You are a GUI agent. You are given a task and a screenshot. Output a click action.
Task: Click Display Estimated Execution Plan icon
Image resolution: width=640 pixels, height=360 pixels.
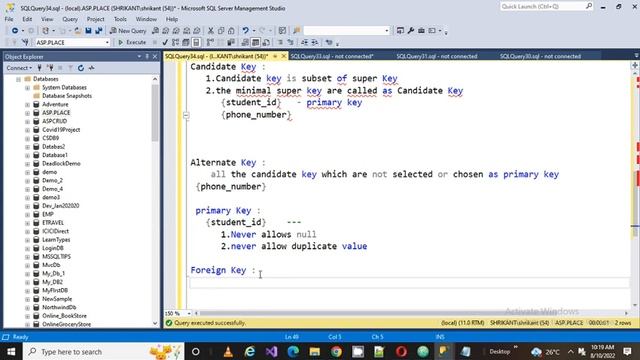(x=176, y=42)
